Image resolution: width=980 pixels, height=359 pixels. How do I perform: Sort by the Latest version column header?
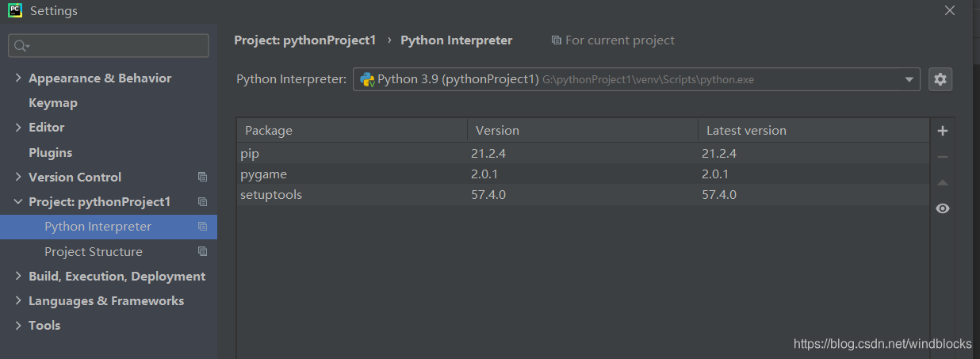pos(746,131)
